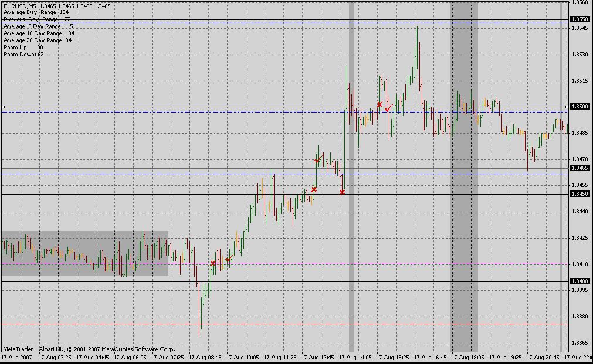Click the Previous Day Range: 177 label

point(37,19)
